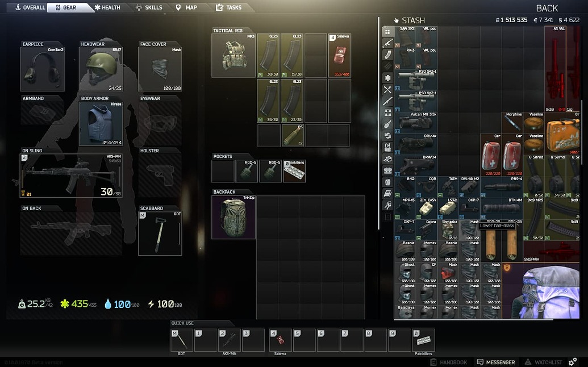
Task: Select the info items camera filter
Action: point(389,170)
